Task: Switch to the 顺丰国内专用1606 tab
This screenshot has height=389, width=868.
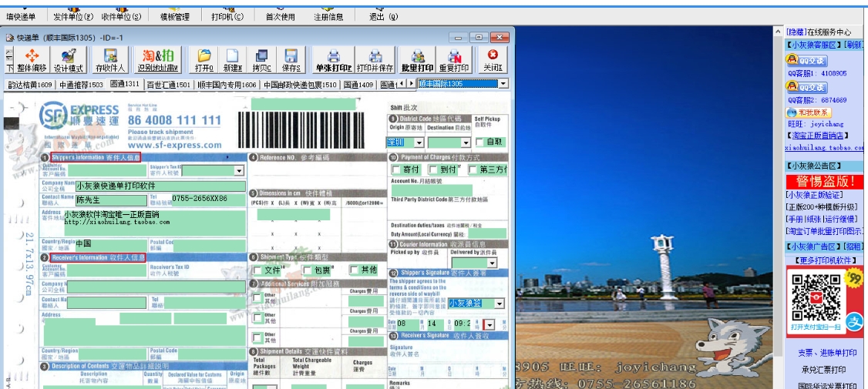Action: point(227,85)
